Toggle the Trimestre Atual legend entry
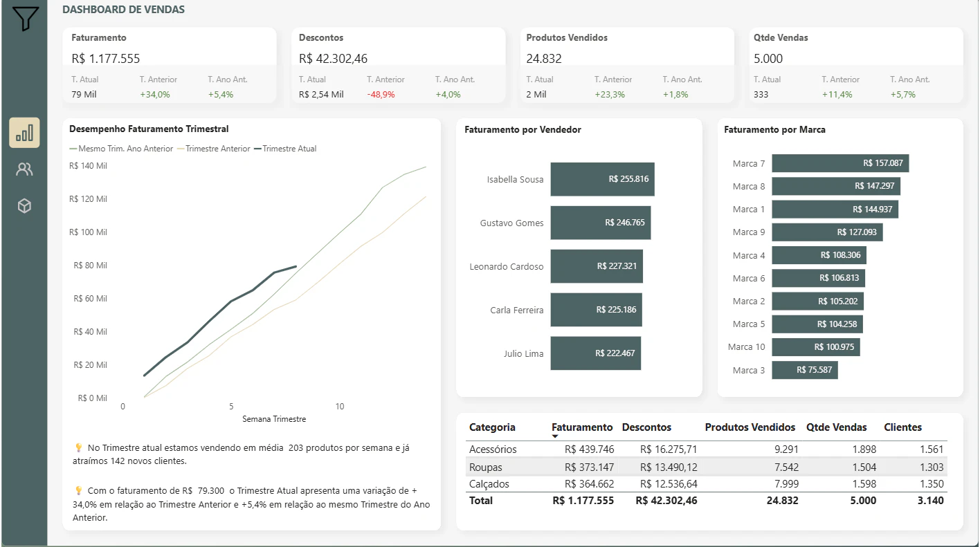Screen dimensions: 980x547 [285, 149]
